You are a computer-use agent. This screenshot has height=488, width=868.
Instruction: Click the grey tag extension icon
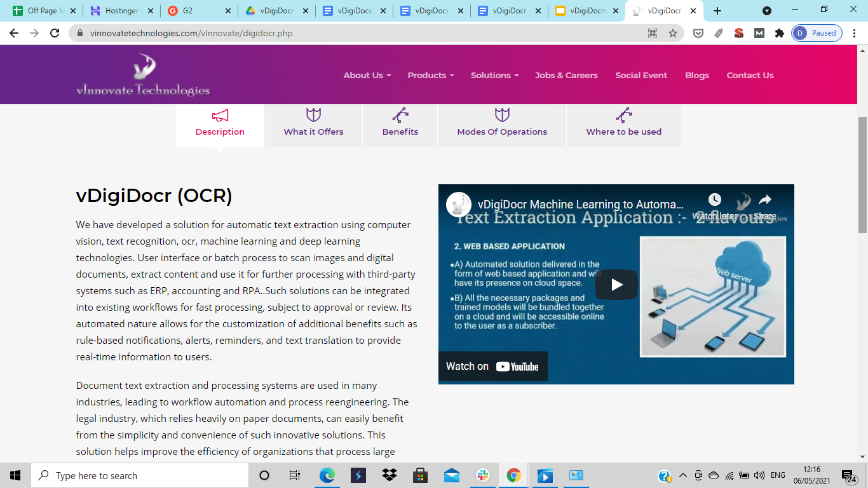pyautogui.click(x=719, y=33)
